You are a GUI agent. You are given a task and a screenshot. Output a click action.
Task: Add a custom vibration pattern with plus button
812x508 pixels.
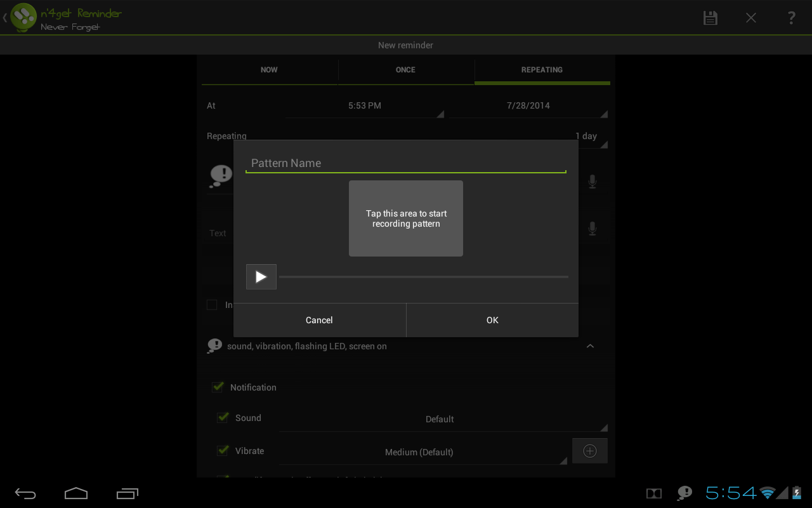[x=590, y=451]
